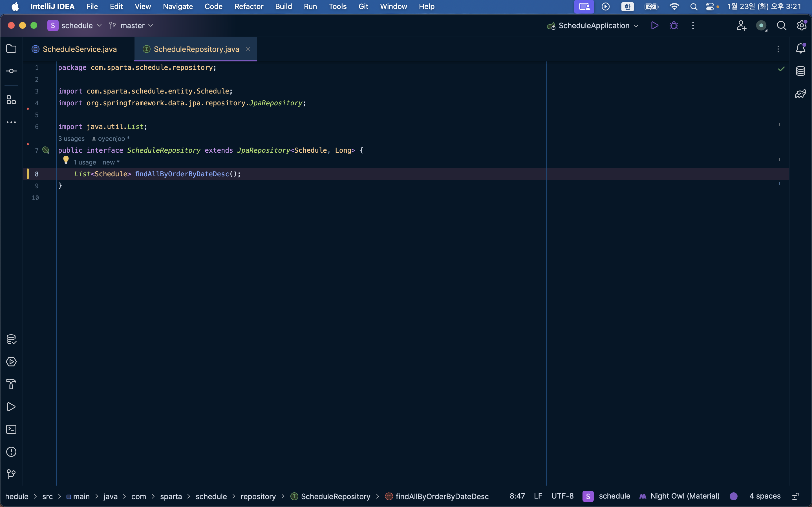Screen dimensions: 812x507
Task: Click the Debug ScheduleApplication bug icon
Action: click(673, 25)
